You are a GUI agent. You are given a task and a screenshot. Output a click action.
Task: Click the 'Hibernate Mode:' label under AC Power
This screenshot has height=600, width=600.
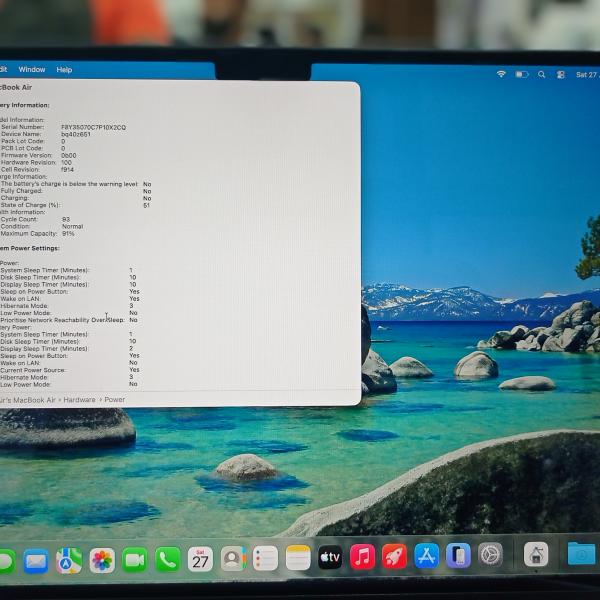point(24,306)
